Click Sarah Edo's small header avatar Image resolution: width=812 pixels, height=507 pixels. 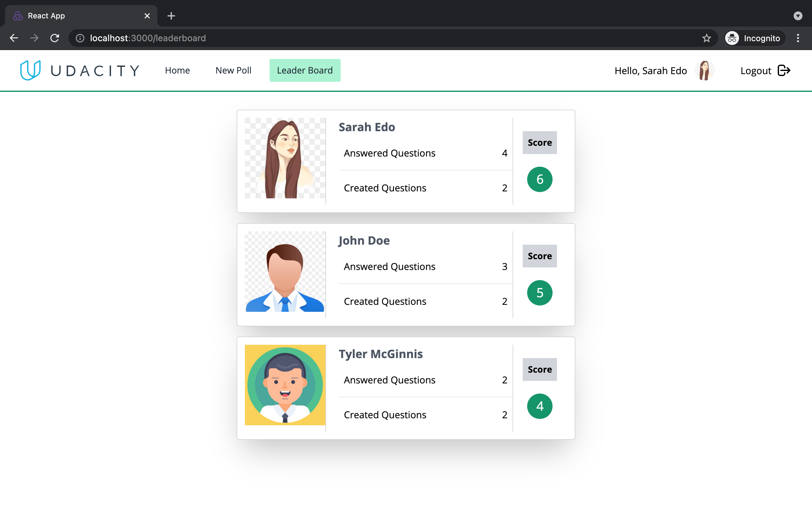coord(704,70)
